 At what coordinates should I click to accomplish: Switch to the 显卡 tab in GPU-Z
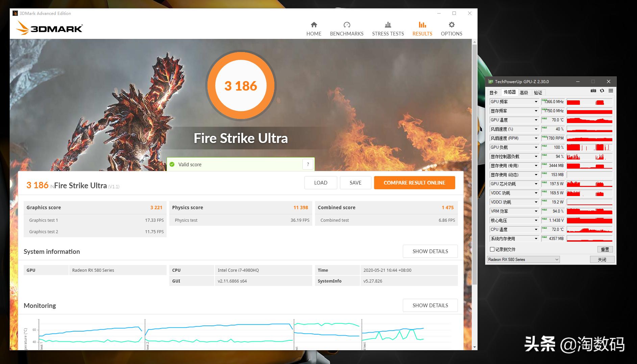point(494,93)
